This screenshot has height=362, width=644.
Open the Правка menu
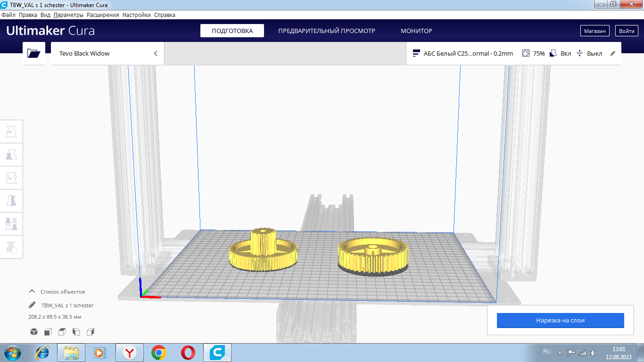(x=28, y=15)
